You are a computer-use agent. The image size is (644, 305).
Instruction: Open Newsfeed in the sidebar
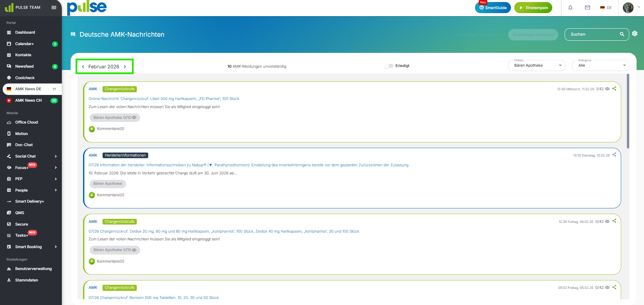point(31,66)
